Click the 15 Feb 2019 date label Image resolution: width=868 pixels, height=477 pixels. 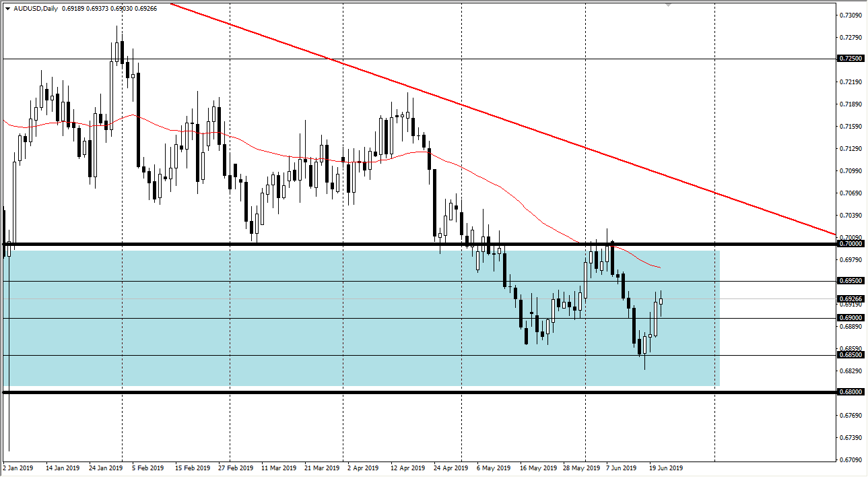[192, 468]
